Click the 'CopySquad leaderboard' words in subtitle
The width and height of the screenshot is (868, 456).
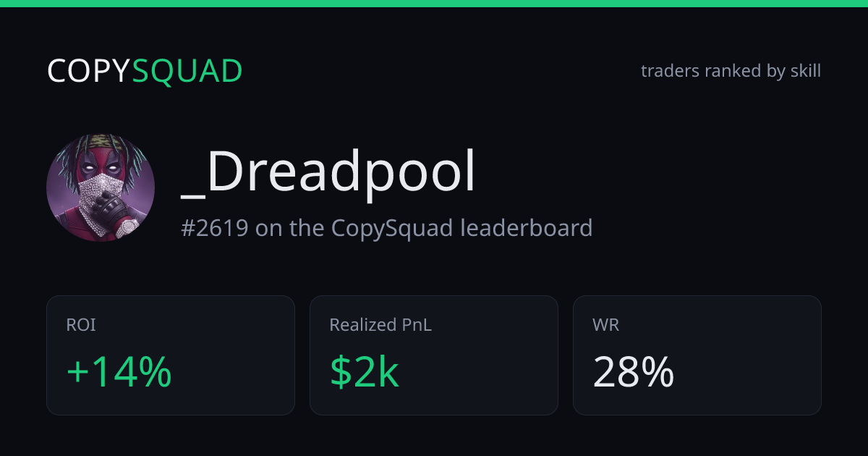click(462, 228)
